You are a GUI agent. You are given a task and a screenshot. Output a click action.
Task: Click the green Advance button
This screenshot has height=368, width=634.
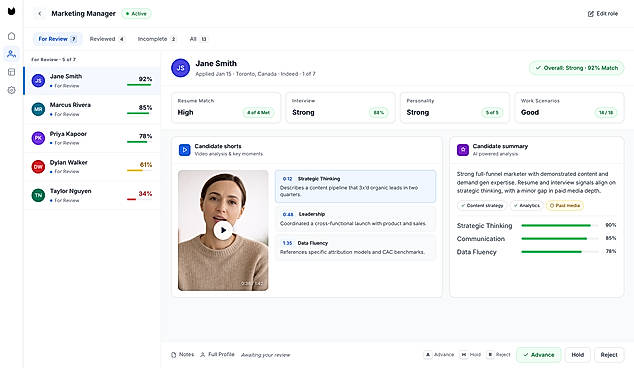[x=539, y=355]
